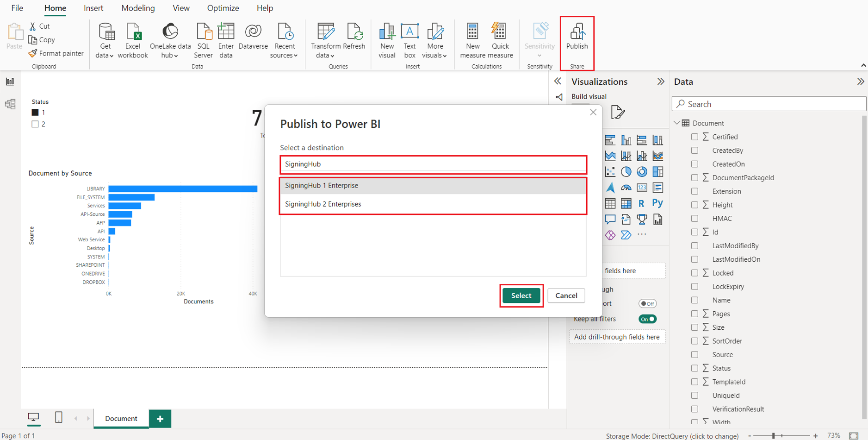The image size is (868, 440).
Task: Choose SigningHub 1 Enterprise workspace
Action: tap(433, 185)
